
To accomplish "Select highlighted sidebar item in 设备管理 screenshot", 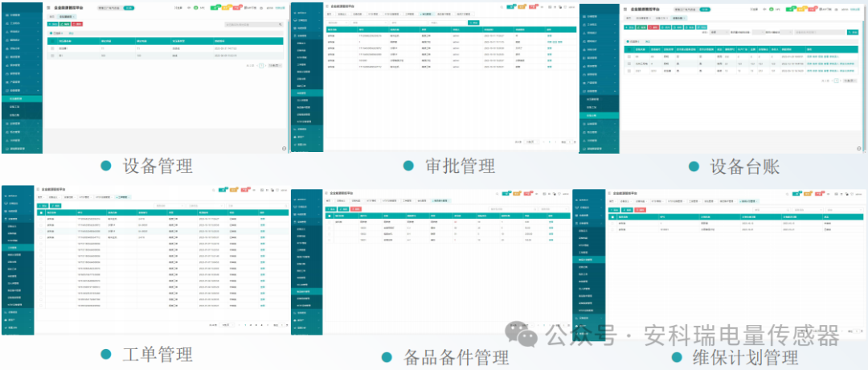I will click(23, 99).
